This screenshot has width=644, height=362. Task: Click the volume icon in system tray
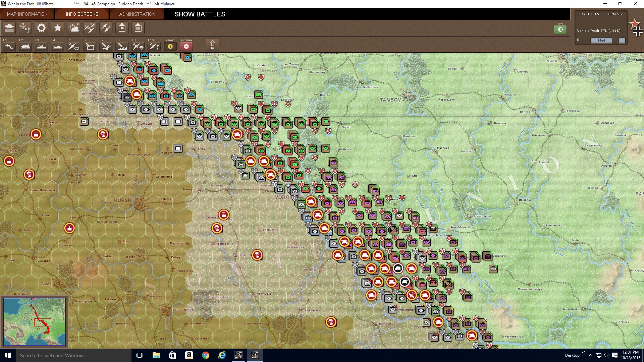point(606,355)
